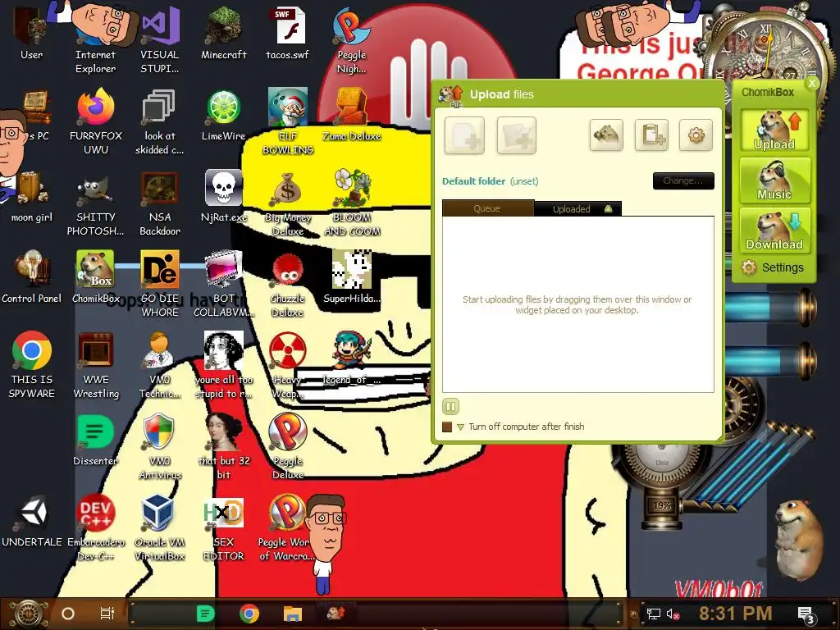Click the Change... default folder button
Screen dimensions: 840x630
pyautogui.click(x=683, y=180)
